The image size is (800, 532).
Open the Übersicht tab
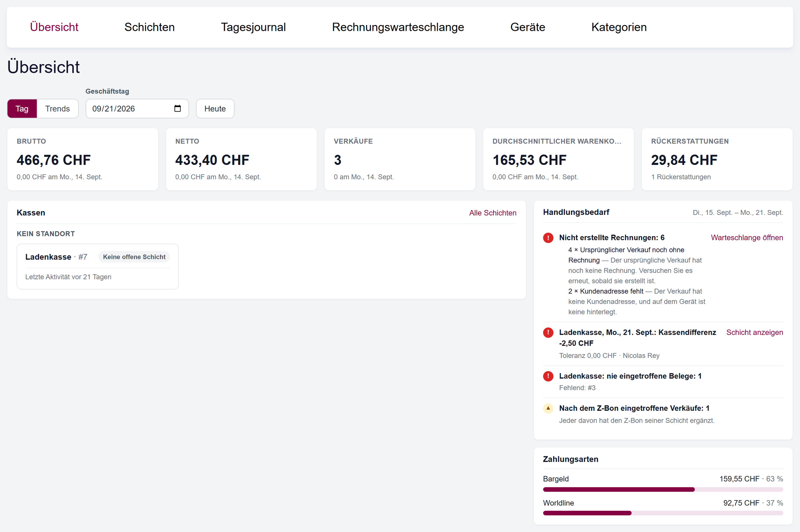point(54,27)
